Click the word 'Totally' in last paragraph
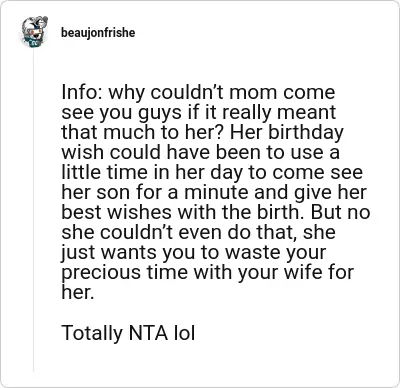Image resolution: width=400 pixels, height=388 pixels. tap(92, 333)
